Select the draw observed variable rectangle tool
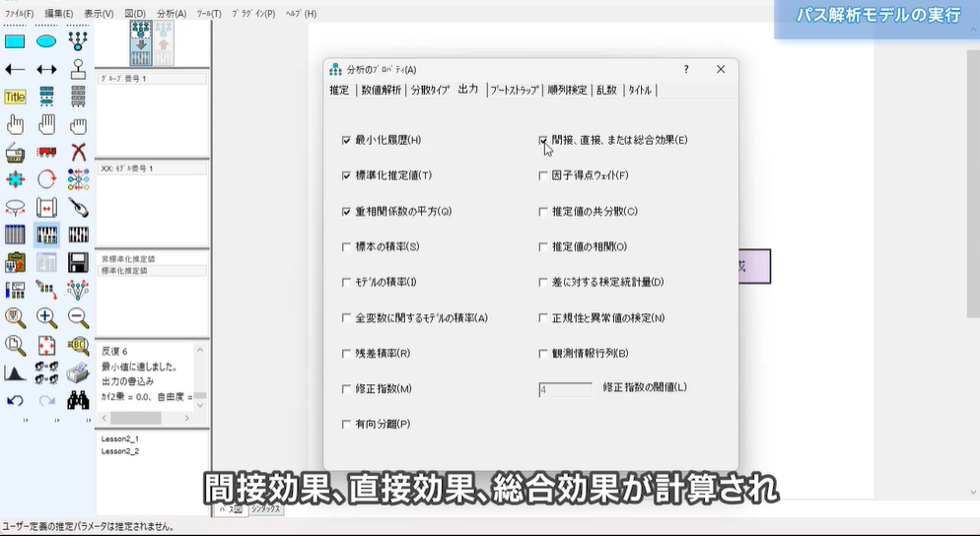The width and height of the screenshot is (980, 536). point(15,41)
